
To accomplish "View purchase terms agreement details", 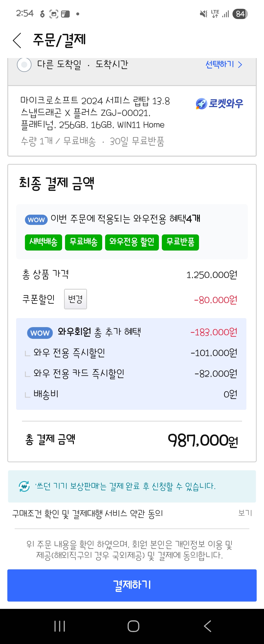I will 245,513.
